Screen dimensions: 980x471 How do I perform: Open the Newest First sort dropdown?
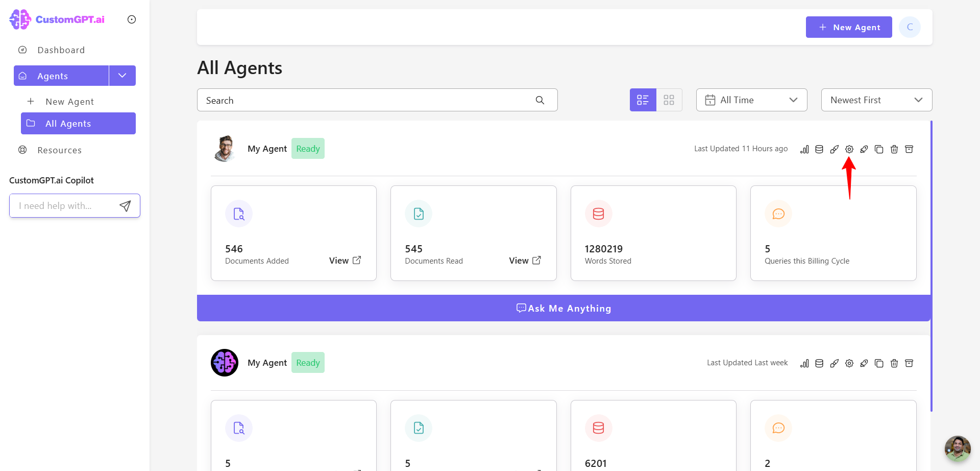click(876, 100)
